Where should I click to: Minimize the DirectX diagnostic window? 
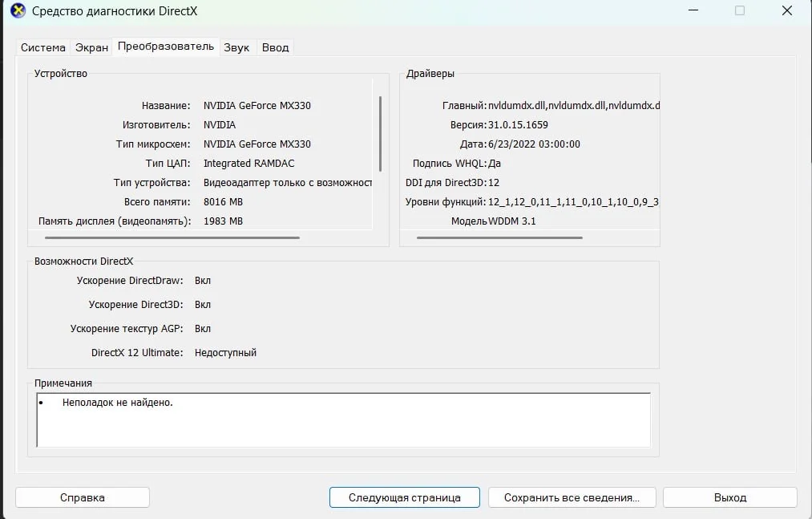click(x=693, y=10)
